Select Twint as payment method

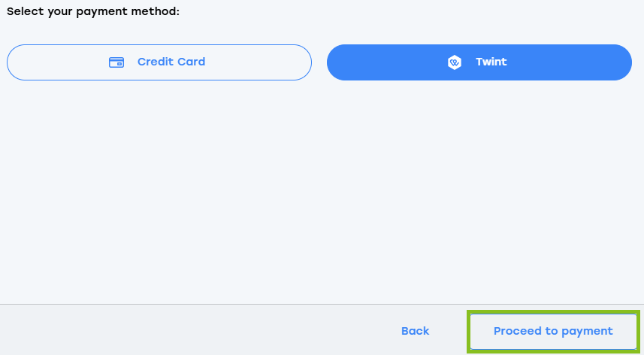(x=479, y=62)
